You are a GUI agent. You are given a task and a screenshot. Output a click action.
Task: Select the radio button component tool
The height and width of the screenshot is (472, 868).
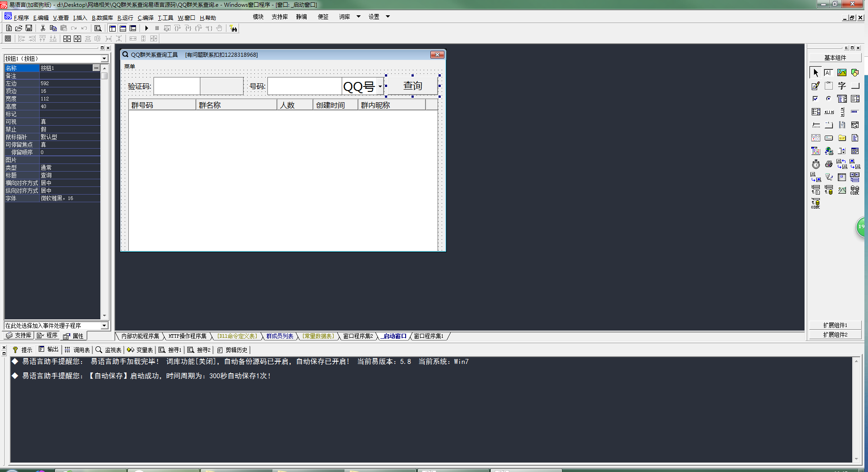point(829,99)
